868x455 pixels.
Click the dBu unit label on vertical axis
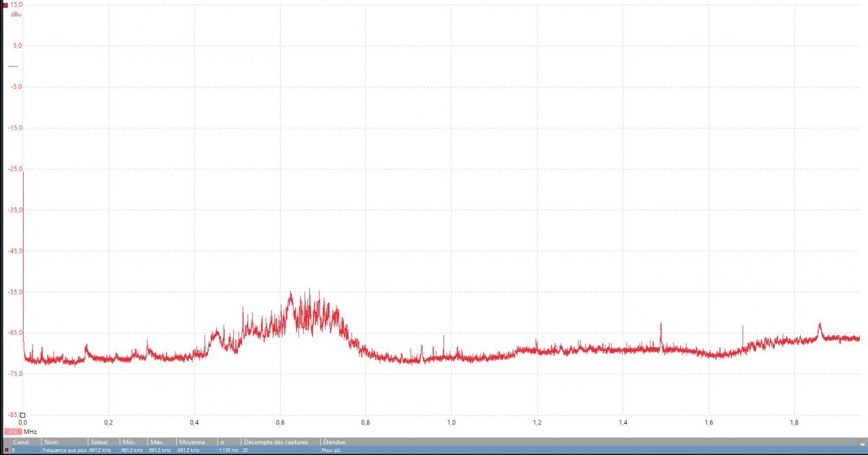coord(16,14)
